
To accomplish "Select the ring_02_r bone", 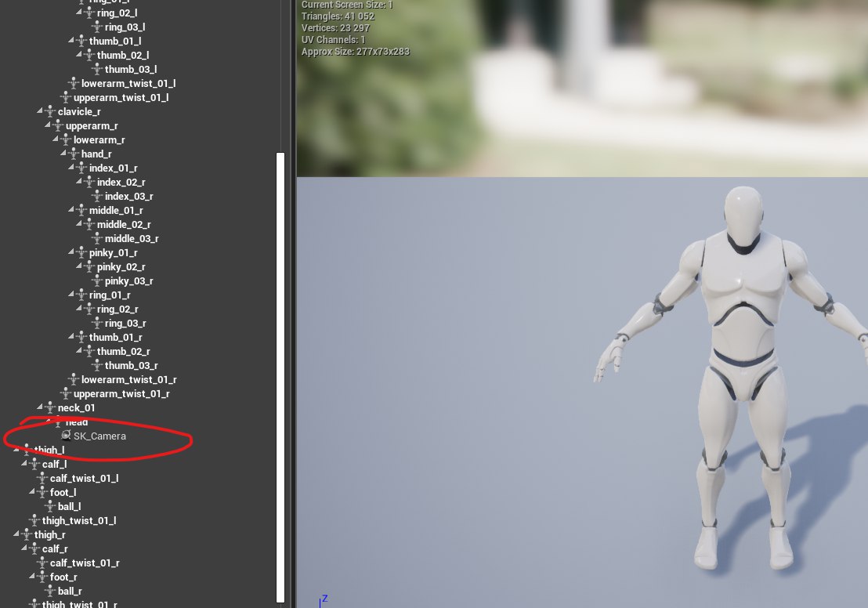I will click(x=118, y=309).
